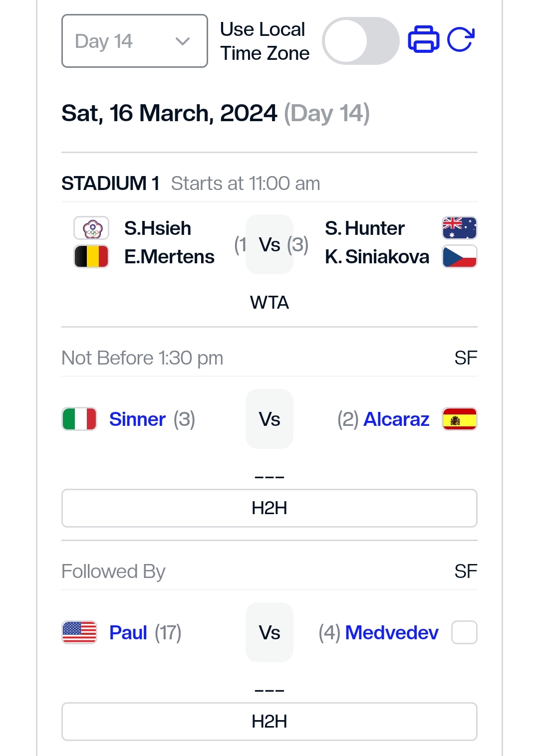The height and width of the screenshot is (756, 539).
Task: Click the Australian flag beside S. Hunter
Action: pos(459,228)
